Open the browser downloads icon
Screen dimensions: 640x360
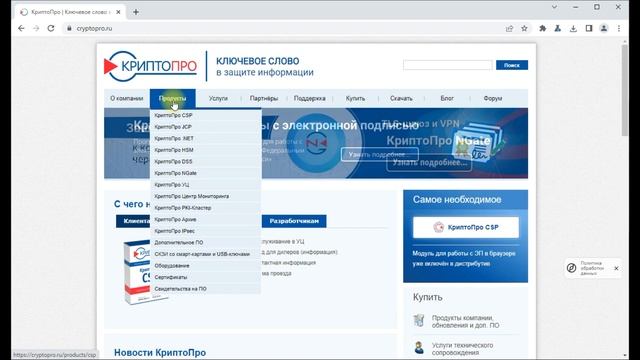pos(573,28)
